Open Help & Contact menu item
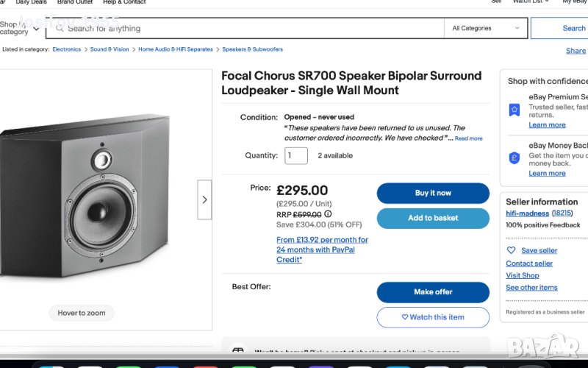 pyautogui.click(x=124, y=2)
